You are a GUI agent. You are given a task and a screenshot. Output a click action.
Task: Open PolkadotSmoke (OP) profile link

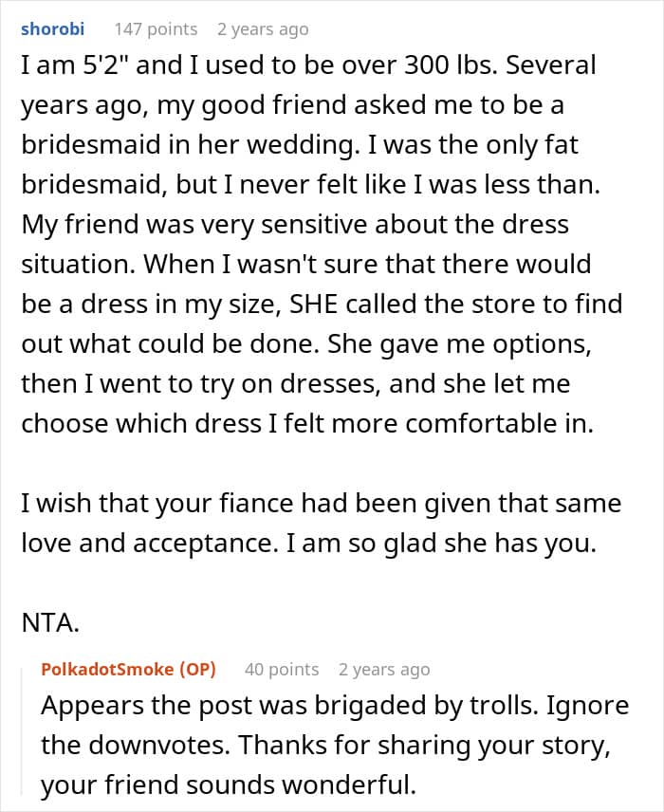[x=128, y=669]
